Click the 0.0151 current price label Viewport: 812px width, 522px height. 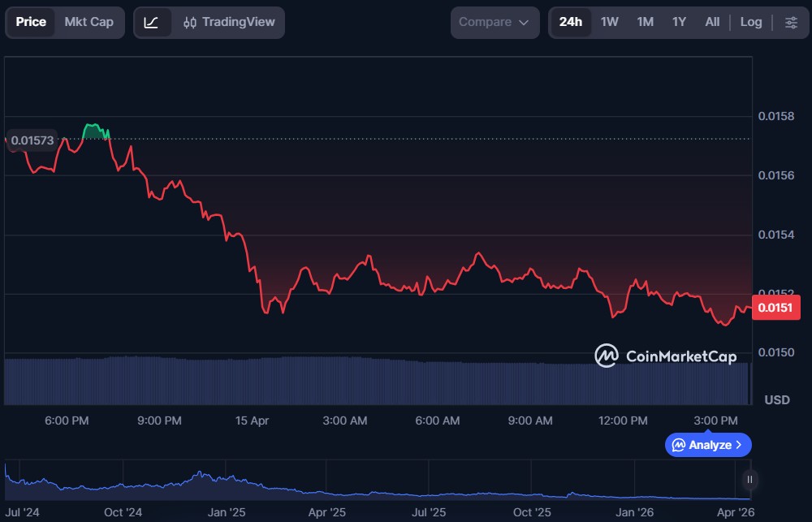[777, 308]
